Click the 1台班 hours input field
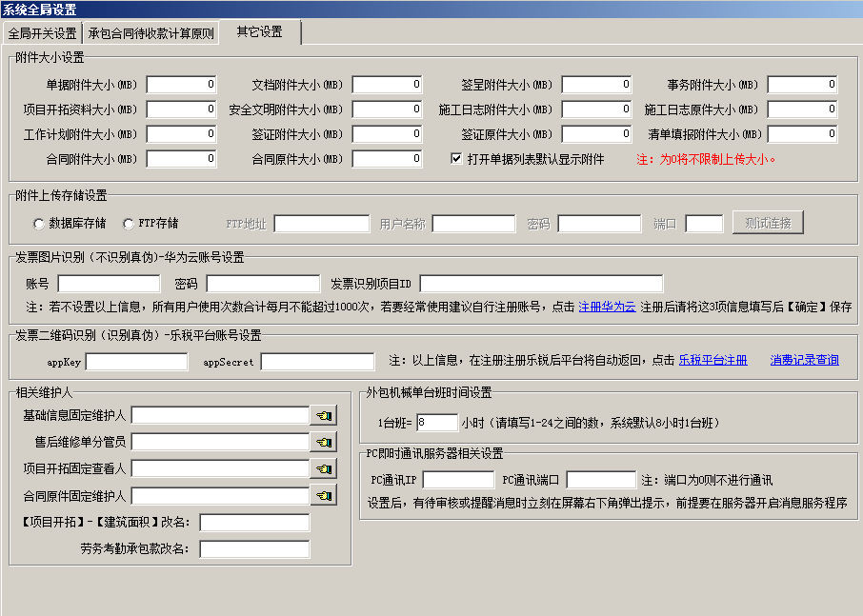Viewport: 863px width, 616px height. pyautogui.click(x=436, y=422)
